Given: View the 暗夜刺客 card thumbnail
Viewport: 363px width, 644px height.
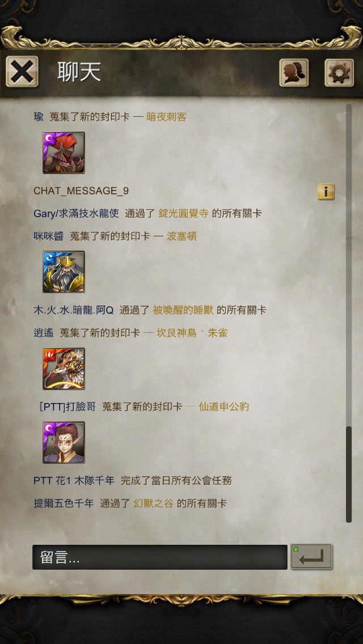Looking at the screenshot, I should 64,153.
